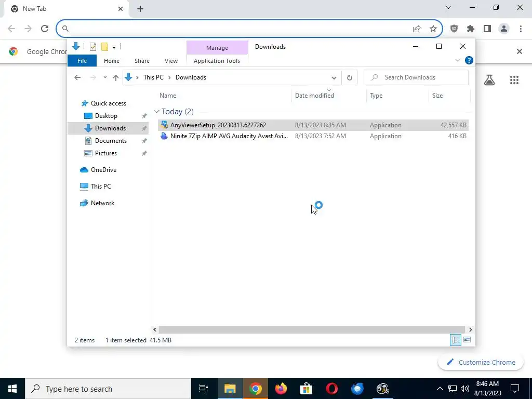Click the taskbar search box
Screen dimensions: 532x399
point(108,389)
